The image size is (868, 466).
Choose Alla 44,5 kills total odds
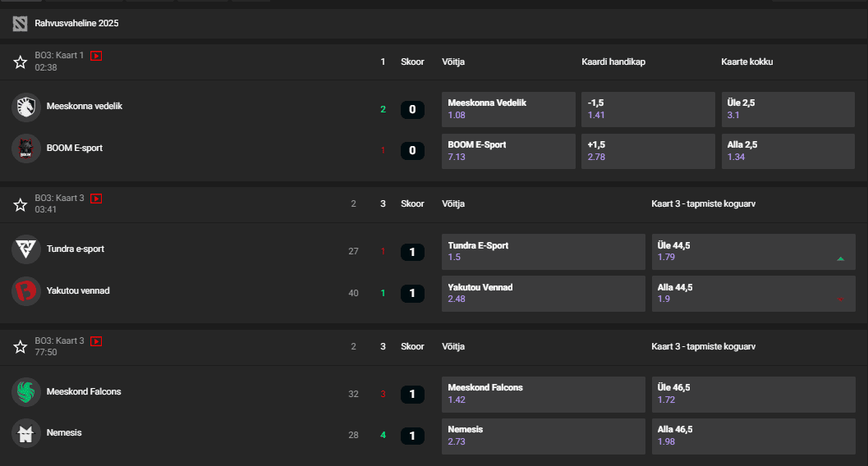tap(753, 294)
